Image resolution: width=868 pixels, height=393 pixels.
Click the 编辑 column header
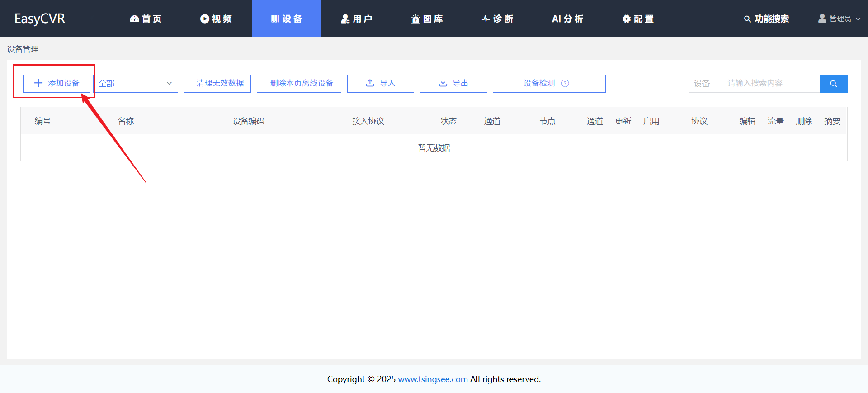click(748, 121)
